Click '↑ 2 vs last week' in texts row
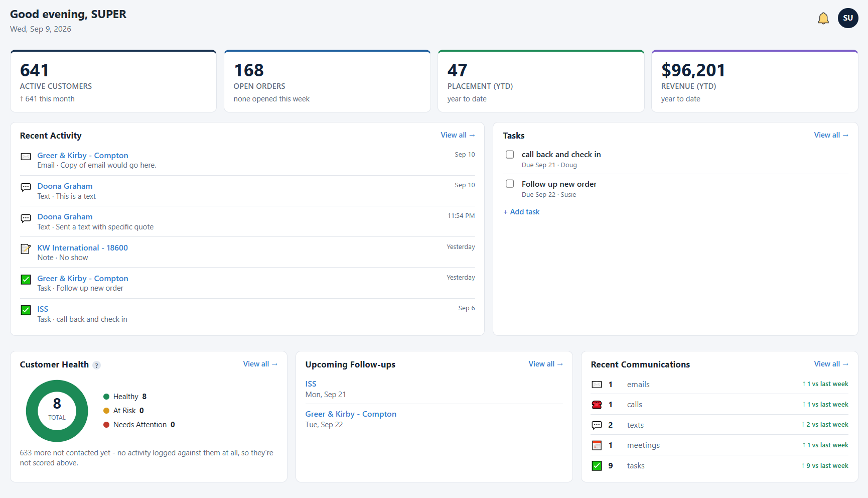This screenshot has height=498, width=868. [x=825, y=425]
